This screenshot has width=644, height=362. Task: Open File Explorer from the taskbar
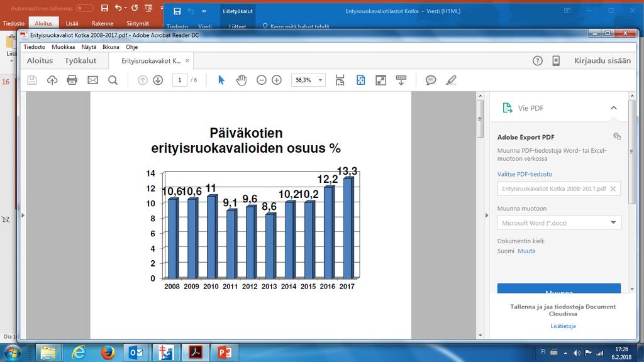48,353
